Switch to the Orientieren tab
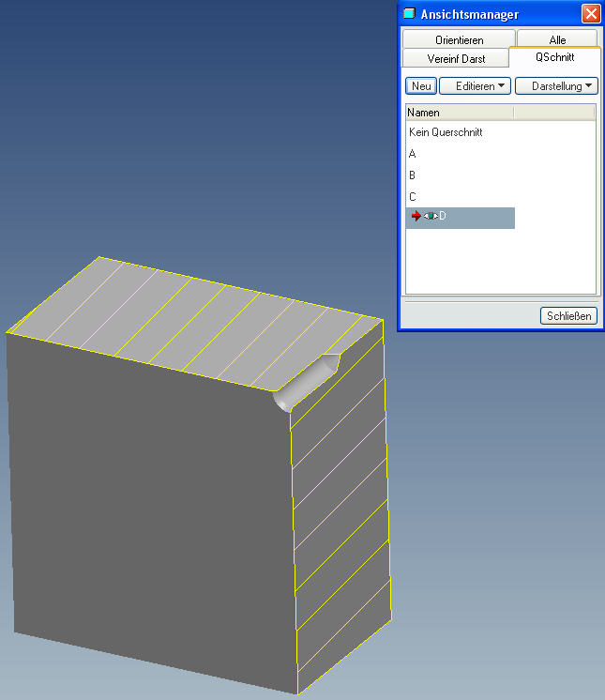Screen dimensions: 605x700 click(x=459, y=39)
